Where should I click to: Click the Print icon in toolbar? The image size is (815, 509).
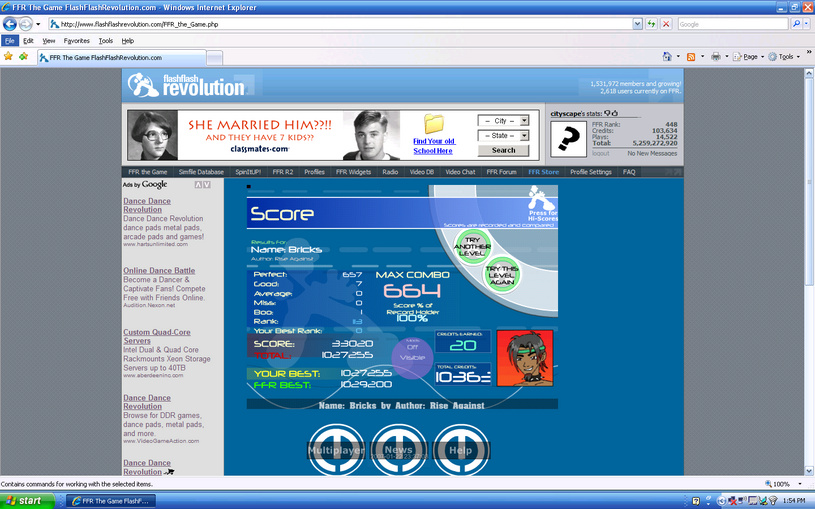tap(716, 57)
